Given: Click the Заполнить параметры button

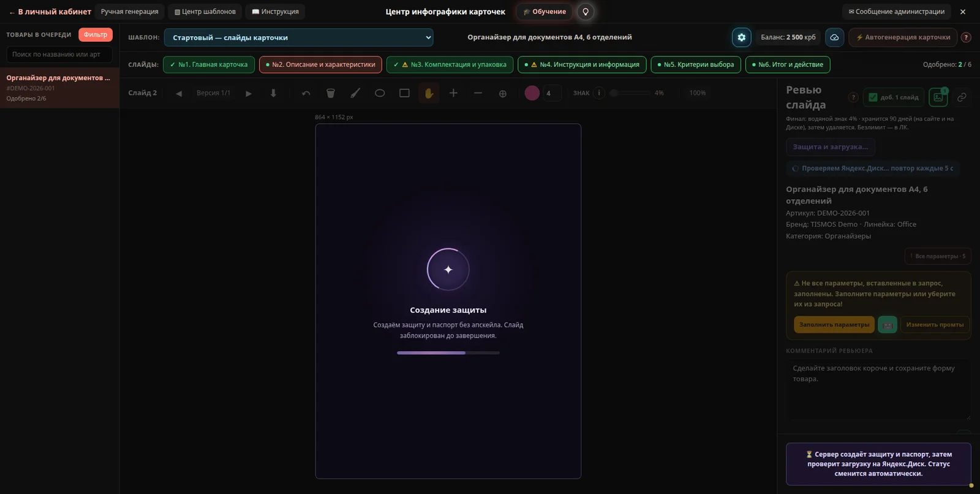Looking at the screenshot, I should point(834,325).
